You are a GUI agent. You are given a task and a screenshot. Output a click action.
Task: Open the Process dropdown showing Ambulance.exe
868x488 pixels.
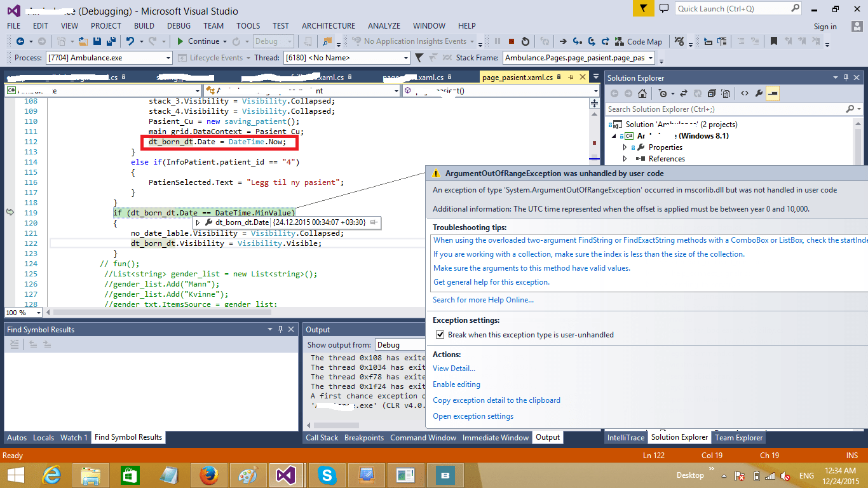[109, 58]
